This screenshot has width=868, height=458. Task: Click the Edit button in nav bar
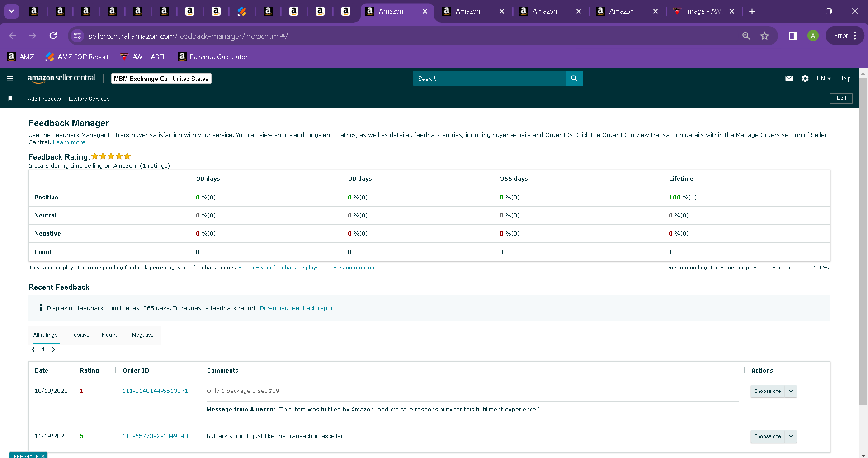coord(841,98)
